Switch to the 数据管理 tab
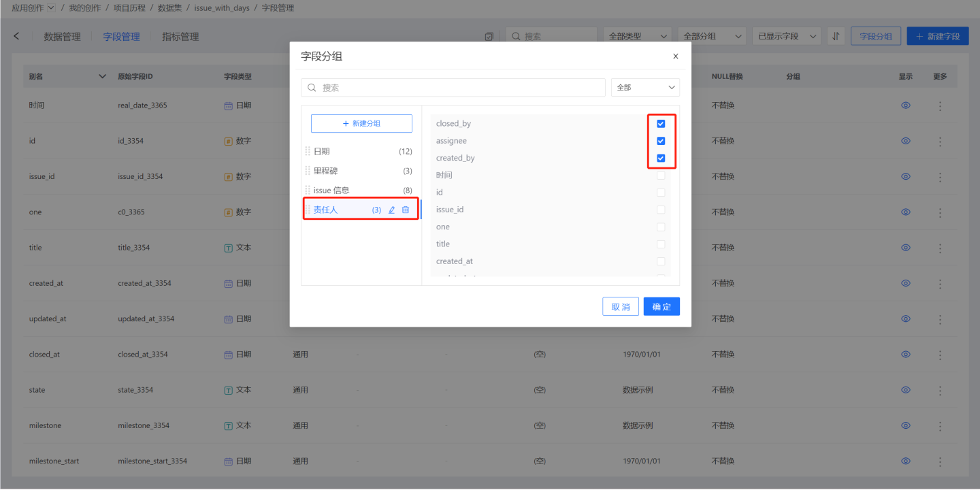The width and height of the screenshot is (980, 490). tap(62, 37)
